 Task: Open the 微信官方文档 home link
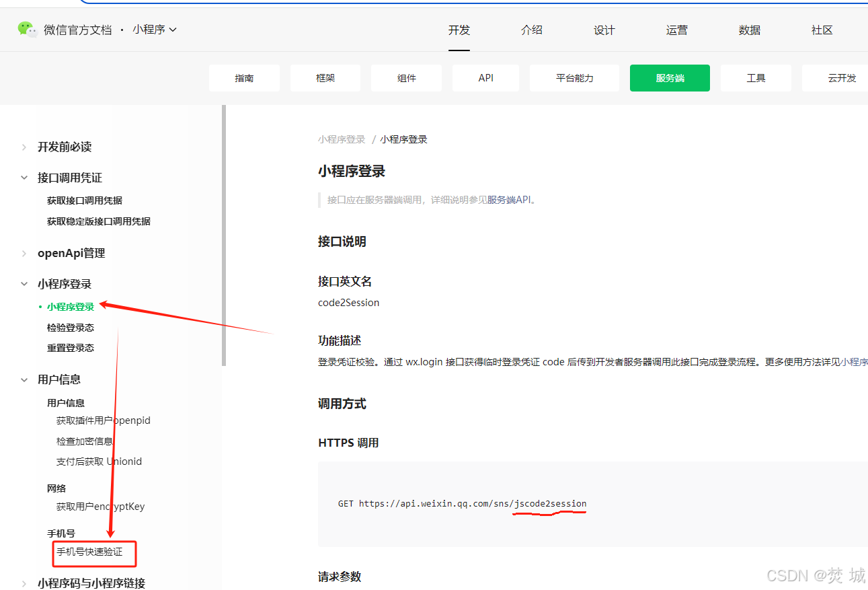(x=77, y=30)
